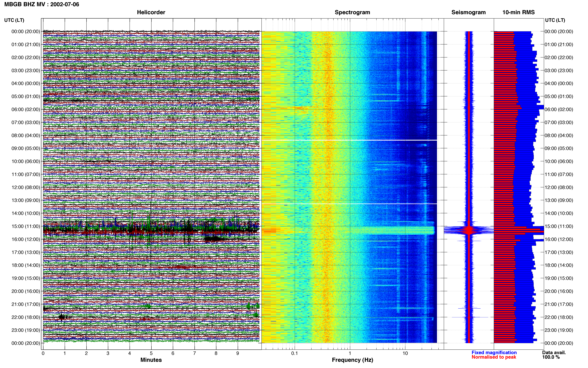The image size is (588, 368).
Task: Click left time label '06:00 (02:00)'
Action: coord(26,109)
